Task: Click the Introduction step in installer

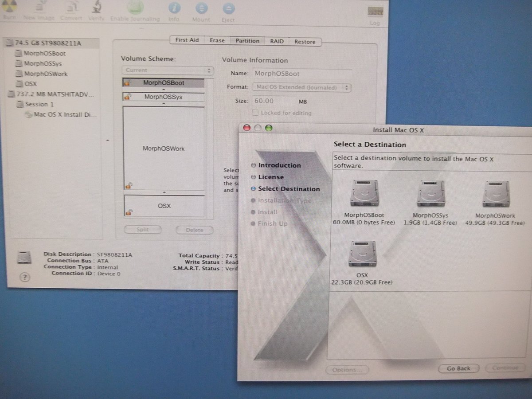Action: coord(279,165)
